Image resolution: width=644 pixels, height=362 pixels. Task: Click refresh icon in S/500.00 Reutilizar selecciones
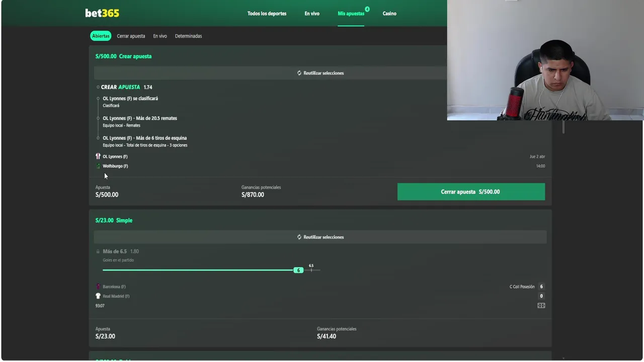tap(299, 73)
